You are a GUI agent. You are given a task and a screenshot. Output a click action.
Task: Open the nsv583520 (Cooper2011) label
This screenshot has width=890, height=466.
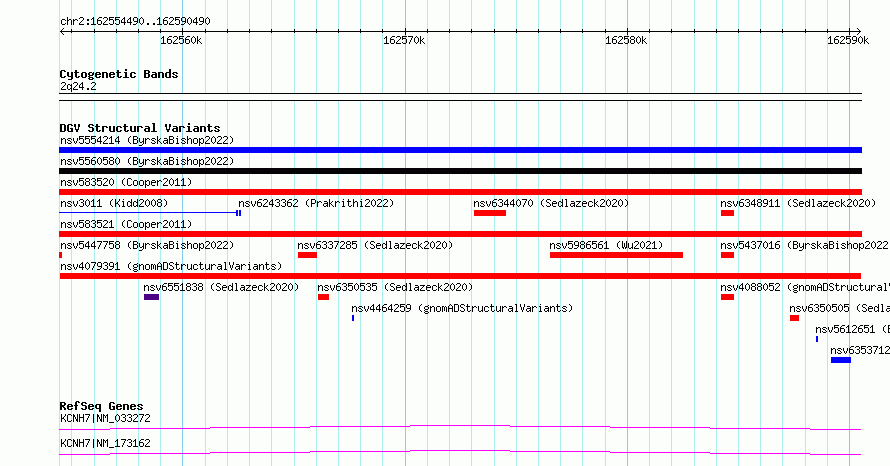(x=126, y=182)
